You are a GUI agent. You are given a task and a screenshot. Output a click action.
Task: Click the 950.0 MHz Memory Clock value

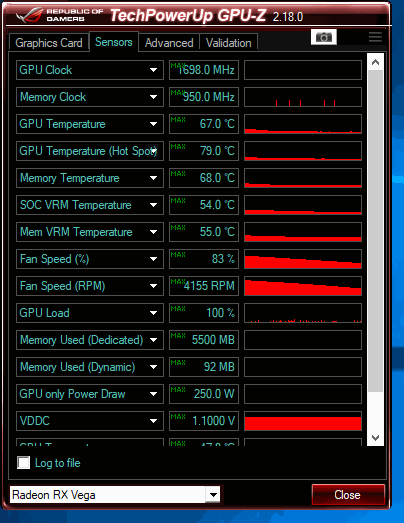[204, 97]
